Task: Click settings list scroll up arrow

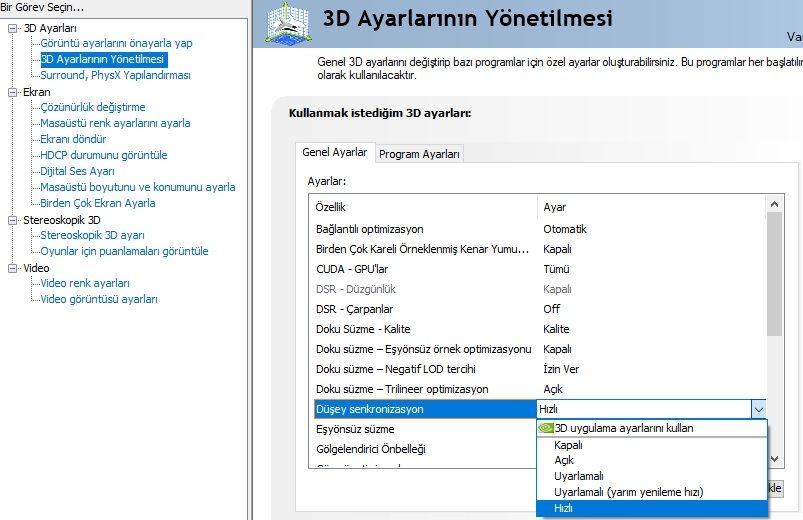Action: [x=774, y=204]
